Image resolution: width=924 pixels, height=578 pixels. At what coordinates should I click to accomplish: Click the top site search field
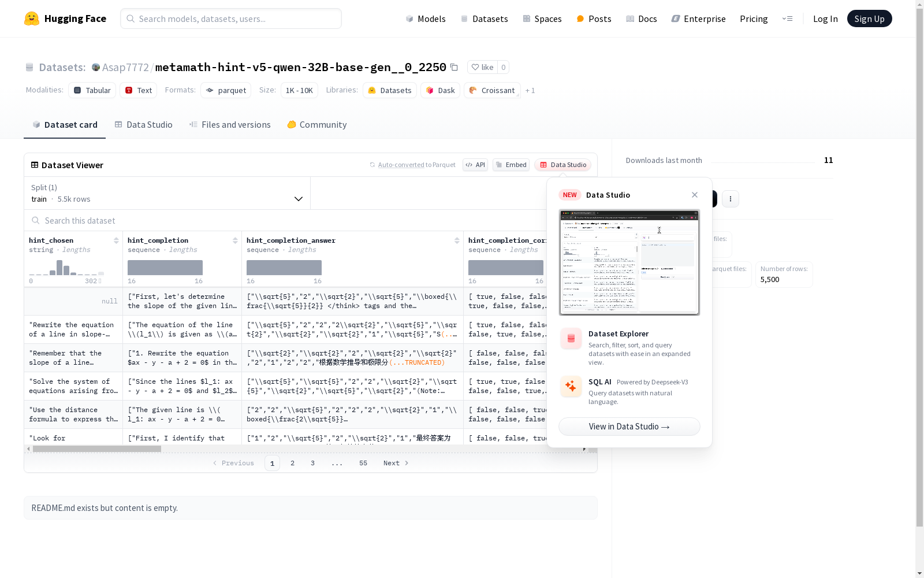click(231, 18)
